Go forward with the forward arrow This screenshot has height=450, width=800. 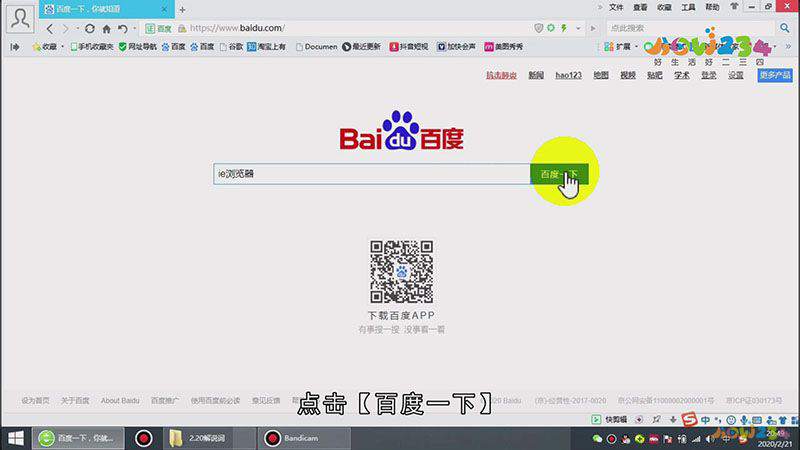click(x=65, y=29)
